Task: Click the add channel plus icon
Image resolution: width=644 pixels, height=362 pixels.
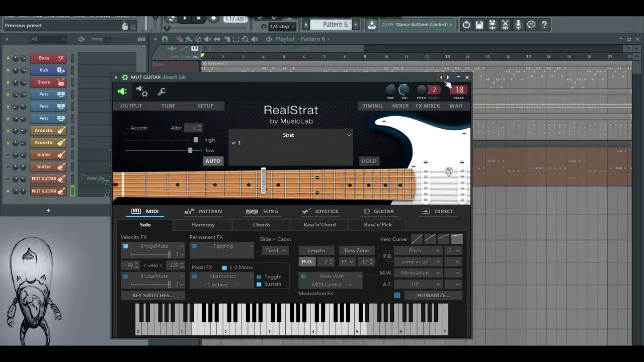Action: 48,210
